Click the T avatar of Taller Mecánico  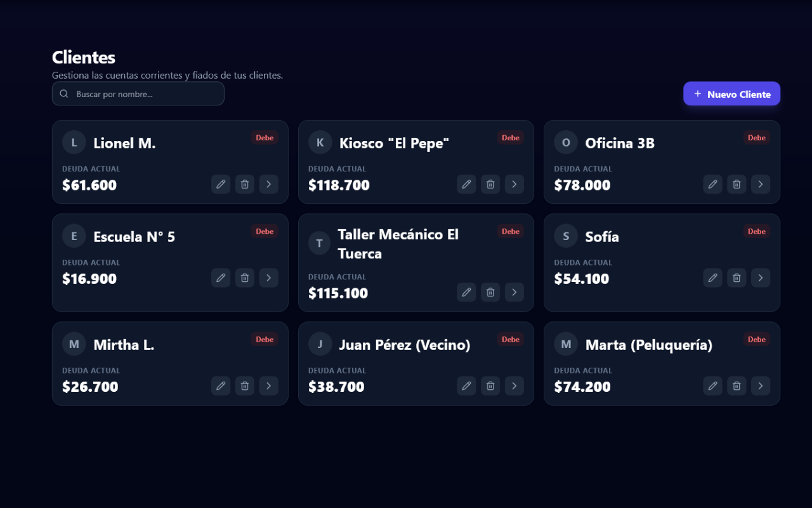coord(320,243)
